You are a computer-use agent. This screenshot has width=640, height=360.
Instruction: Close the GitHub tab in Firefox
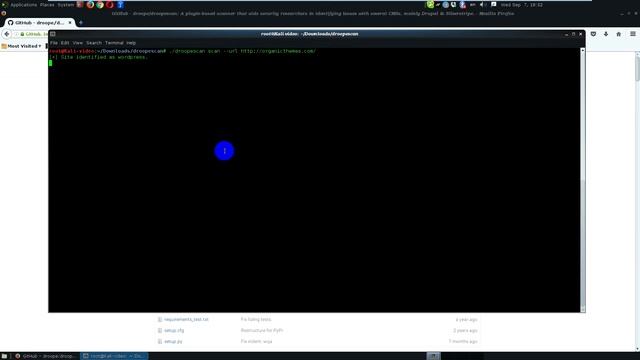(70, 23)
